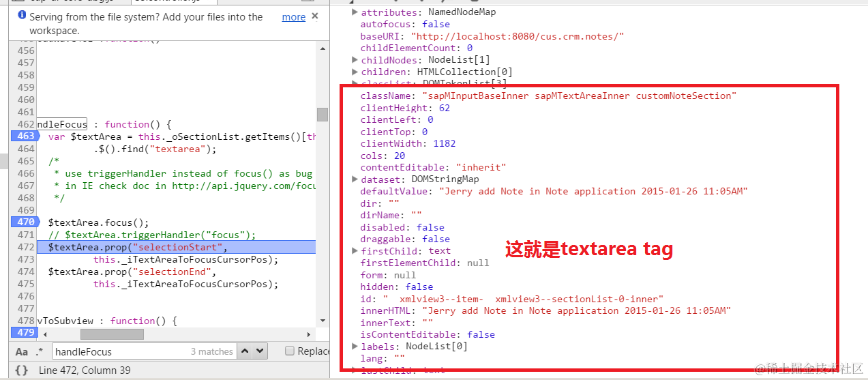Click the autofocus: false property
Image resolution: width=868 pixels, height=380 pixels.
click(405, 25)
